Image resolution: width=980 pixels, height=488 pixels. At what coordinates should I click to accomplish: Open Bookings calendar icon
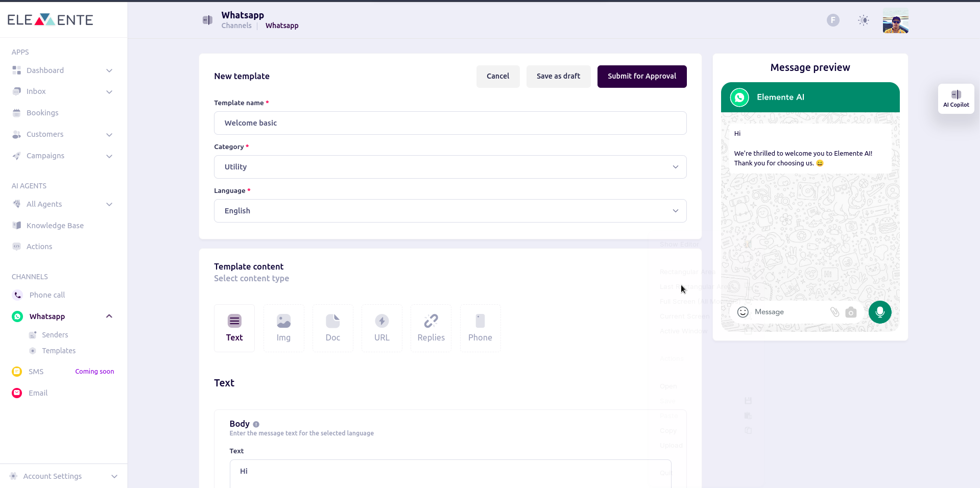click(17, 113)
